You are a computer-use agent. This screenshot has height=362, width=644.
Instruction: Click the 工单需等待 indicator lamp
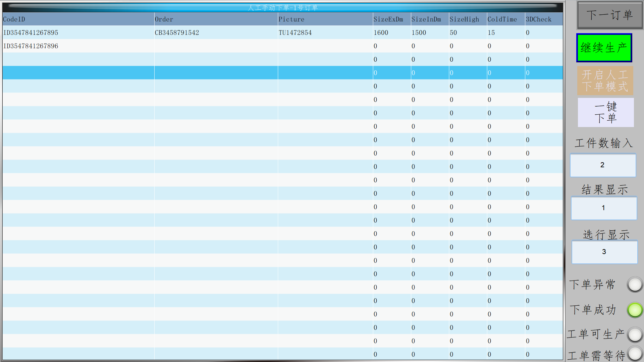635,353
